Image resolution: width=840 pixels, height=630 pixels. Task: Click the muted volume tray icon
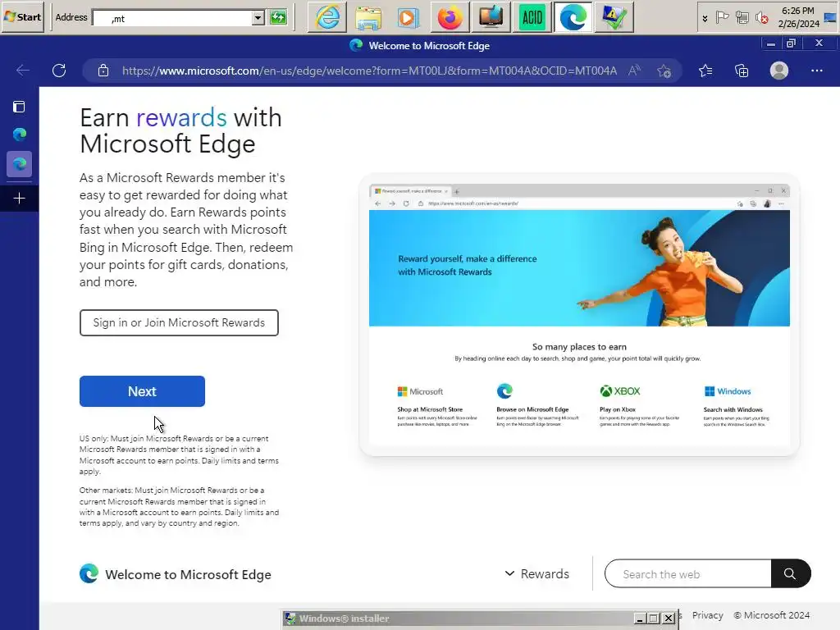tap(761, 18)
